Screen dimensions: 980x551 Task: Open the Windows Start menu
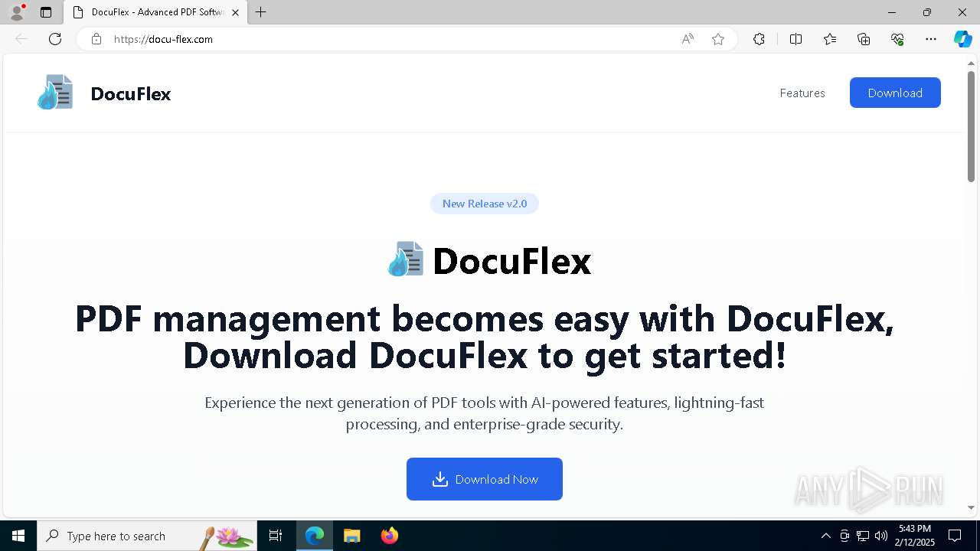[x=18, y=536]
